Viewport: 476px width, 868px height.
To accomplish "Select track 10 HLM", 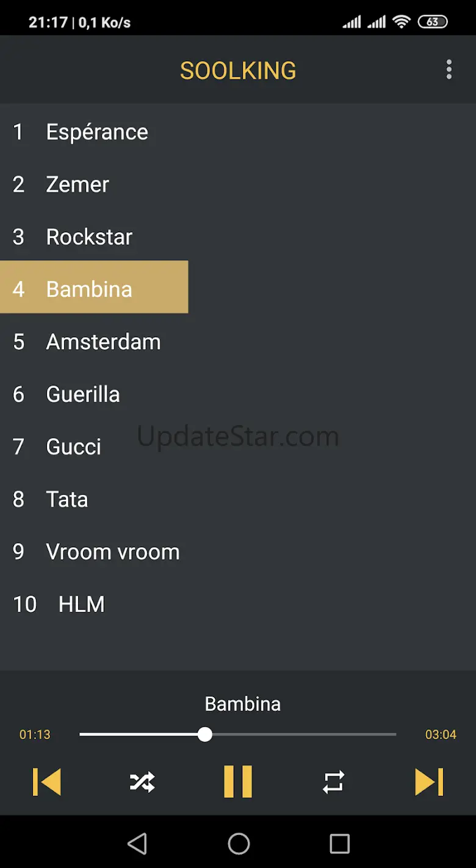I will (81, 605).
